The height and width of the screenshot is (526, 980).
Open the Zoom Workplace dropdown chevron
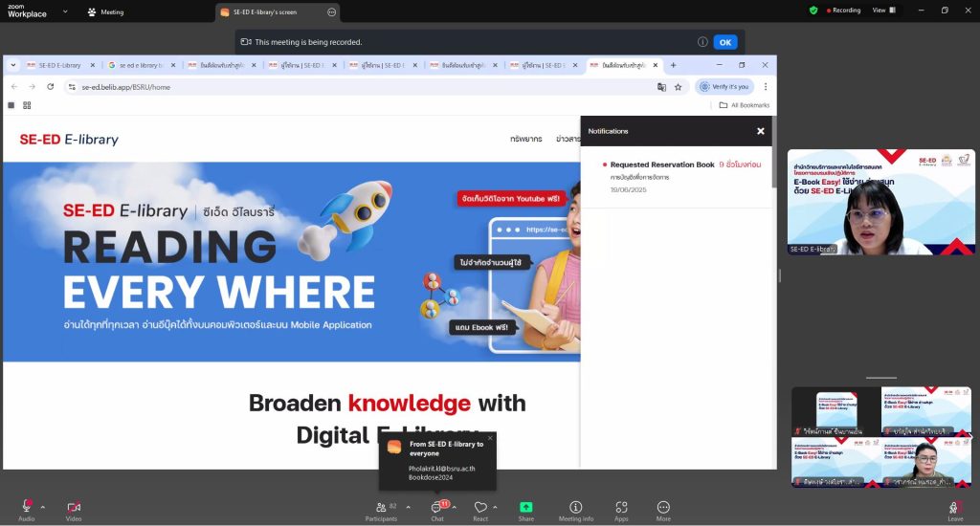[65, 11]
